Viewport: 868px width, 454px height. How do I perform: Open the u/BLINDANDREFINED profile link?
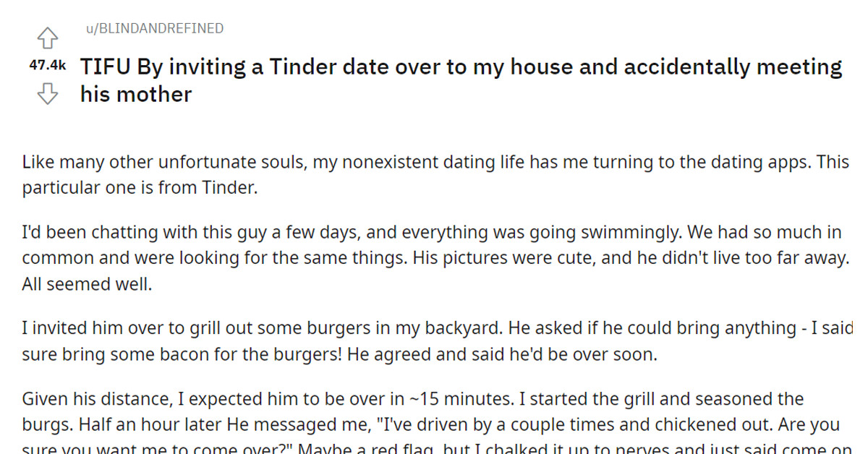point(152,28)
